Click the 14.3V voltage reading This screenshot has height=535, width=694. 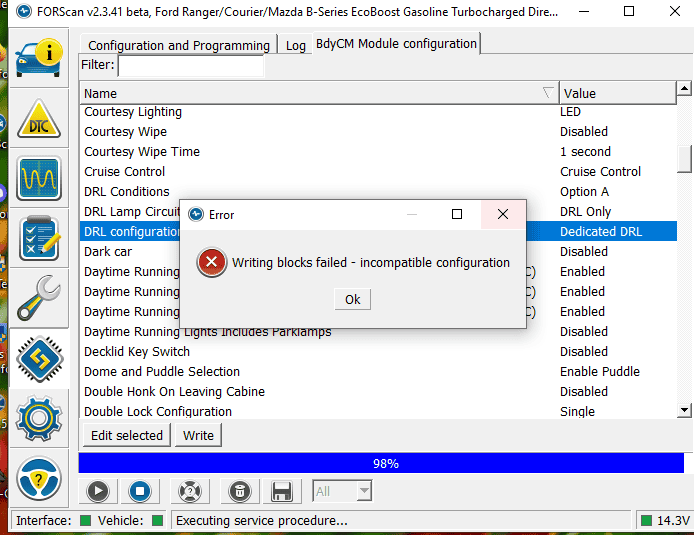point(673,520)
